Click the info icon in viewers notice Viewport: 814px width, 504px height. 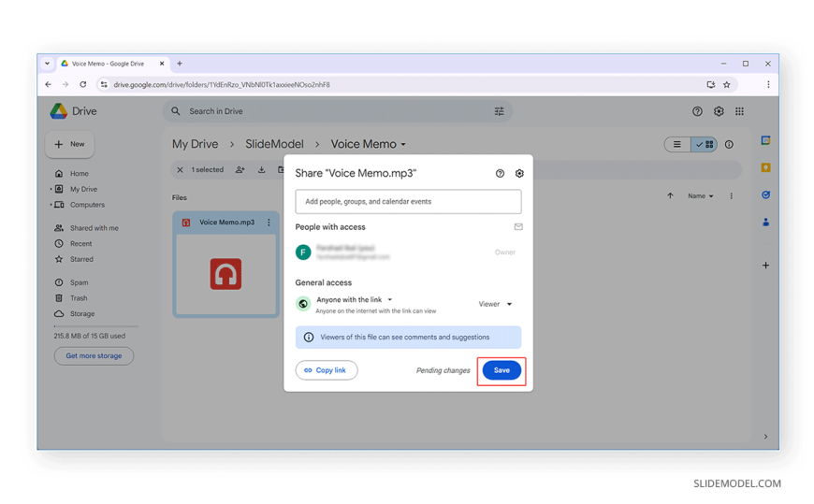[x=309, y=338]
